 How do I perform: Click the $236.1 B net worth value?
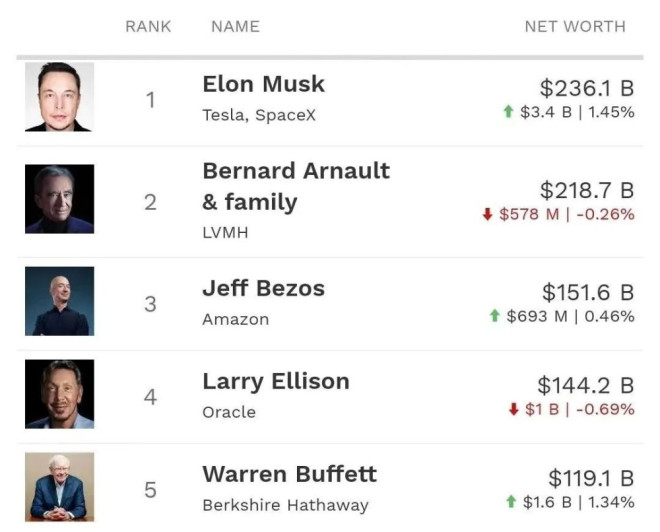(x=587, y=88)
